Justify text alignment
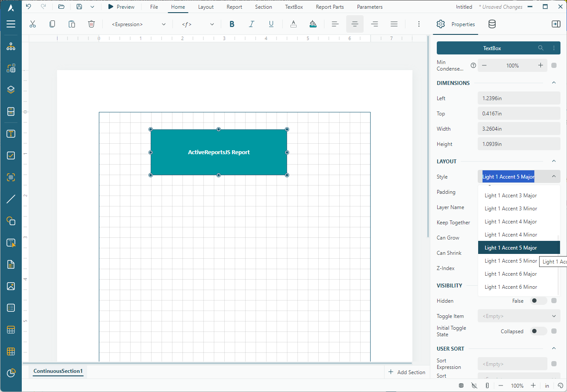 (394, 24)
